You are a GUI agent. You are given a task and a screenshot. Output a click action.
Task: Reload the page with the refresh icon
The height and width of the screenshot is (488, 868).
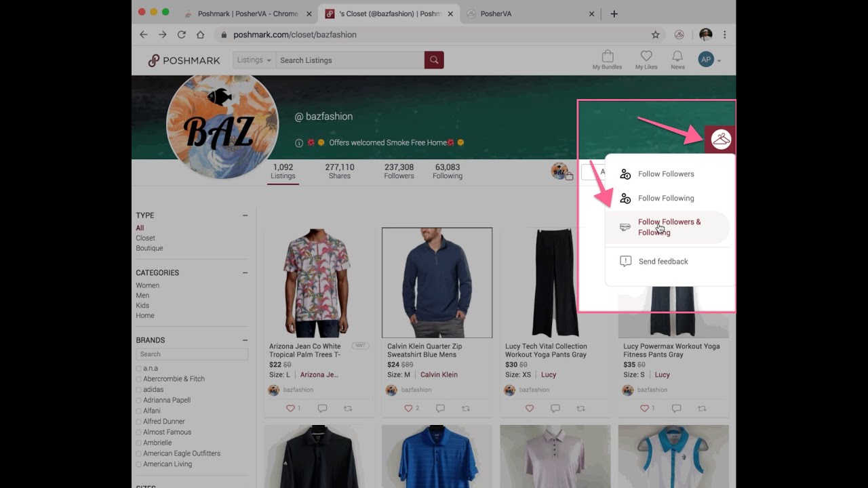(182, 35)
